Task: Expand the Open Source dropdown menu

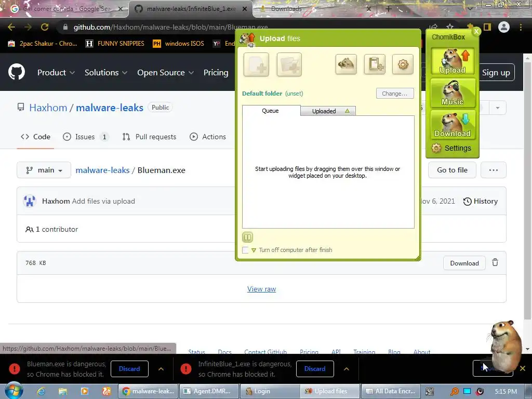Action: point(166,73)
